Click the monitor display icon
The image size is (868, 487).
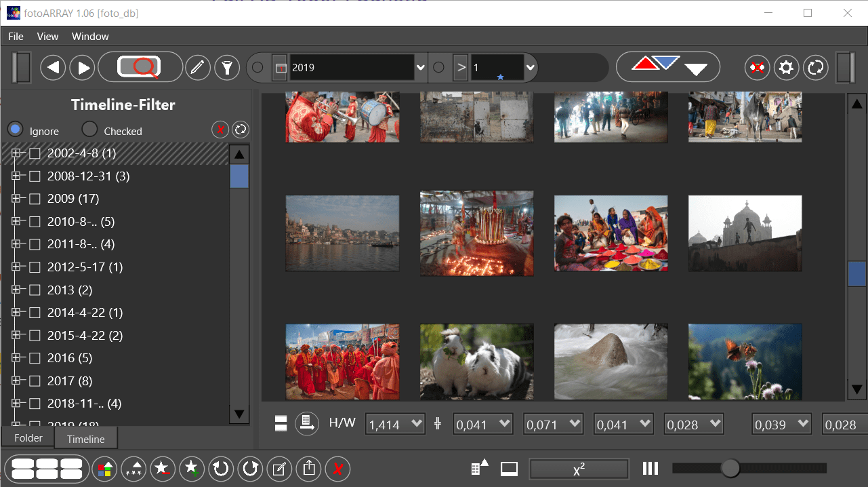510,469
